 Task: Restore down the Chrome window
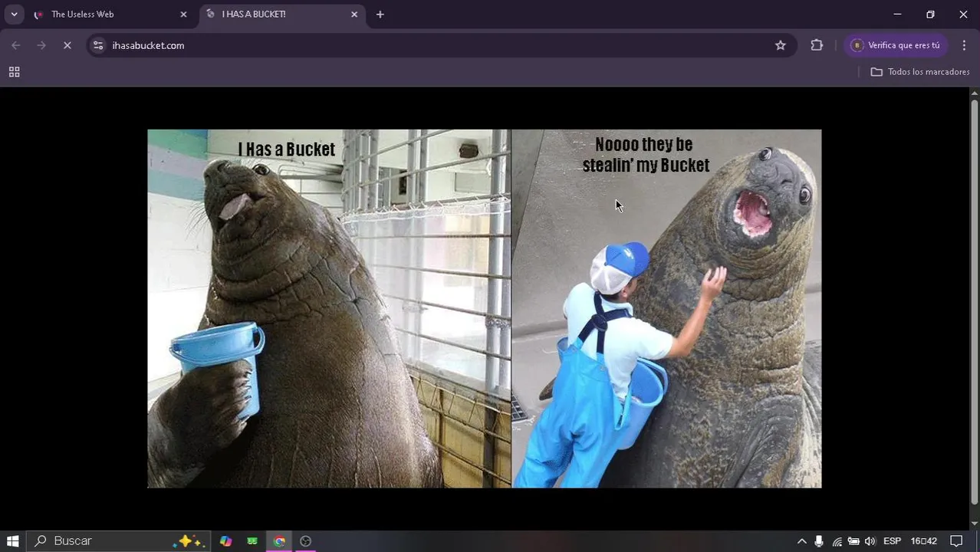pyautogui.click(x=930, y=14)
